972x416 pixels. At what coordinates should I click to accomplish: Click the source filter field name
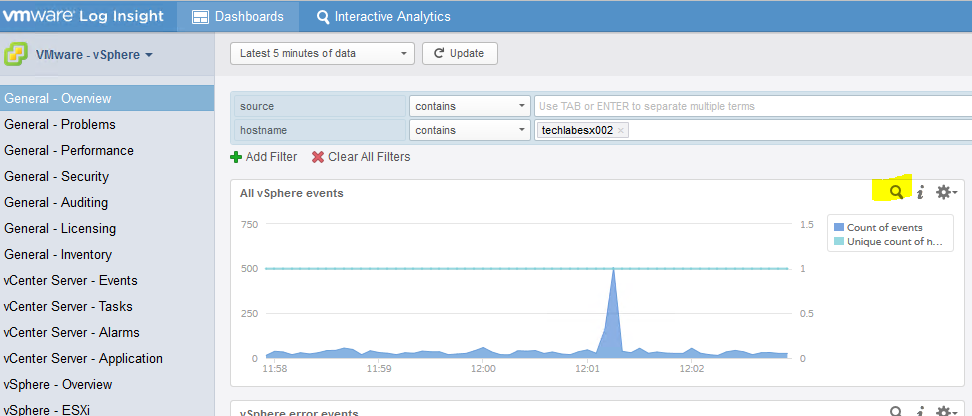[x=320, y=106]
